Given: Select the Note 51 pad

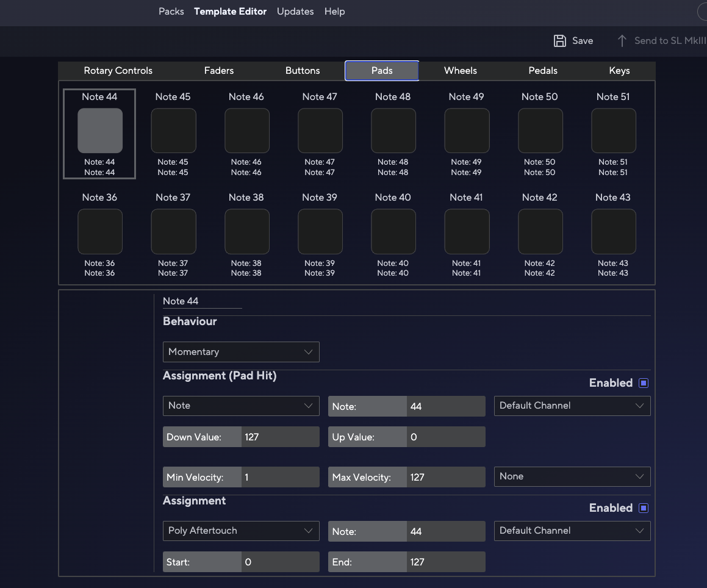Looking at the screenshot, I should (x=614, y=131).
